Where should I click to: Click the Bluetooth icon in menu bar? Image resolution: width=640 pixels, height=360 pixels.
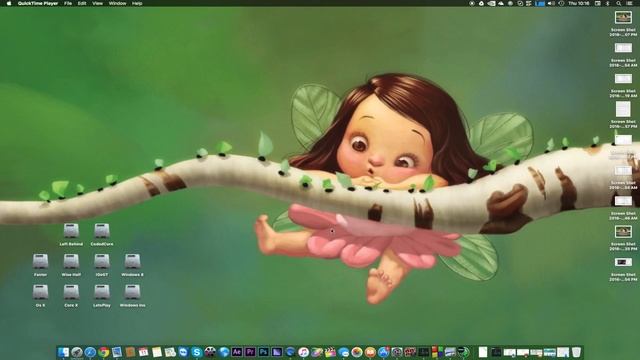(x=607, y=3)
